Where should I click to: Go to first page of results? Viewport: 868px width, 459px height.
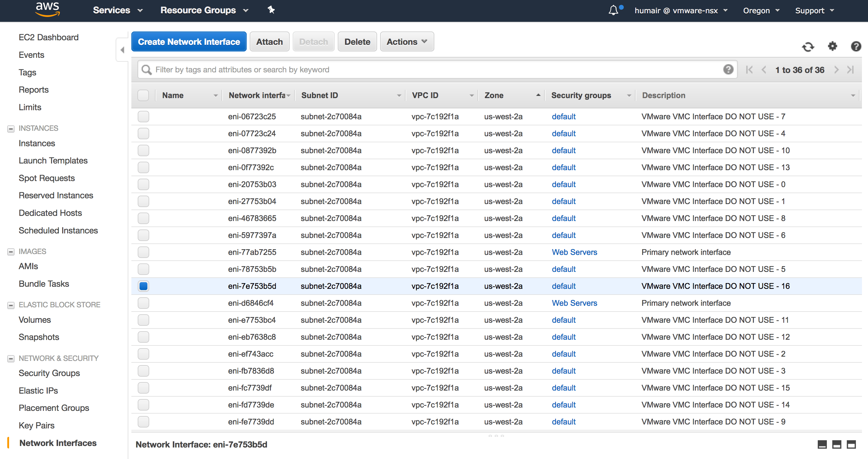(749, 70)
